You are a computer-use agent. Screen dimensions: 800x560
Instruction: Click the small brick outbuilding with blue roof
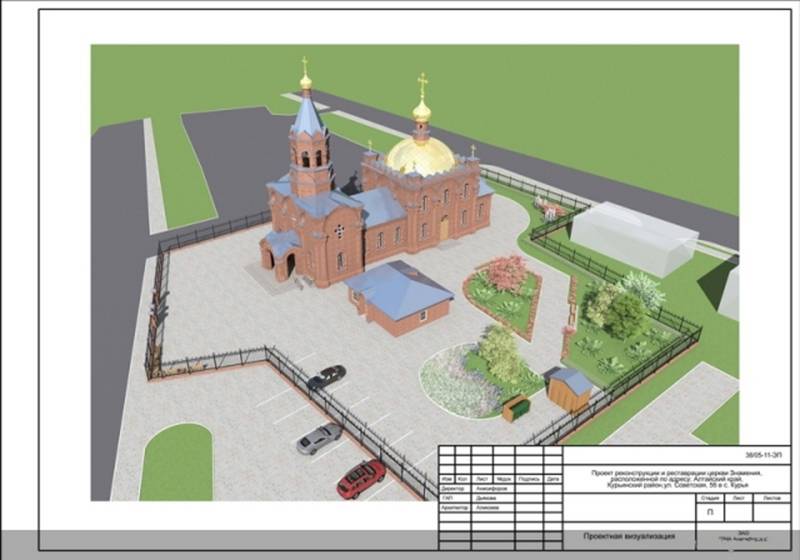(398, 296)
